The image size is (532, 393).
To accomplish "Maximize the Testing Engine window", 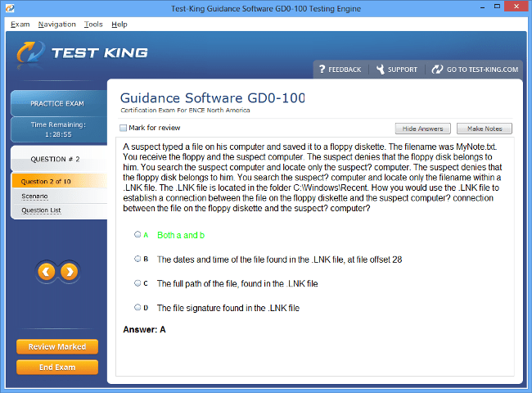I will [x=497, y=7].
